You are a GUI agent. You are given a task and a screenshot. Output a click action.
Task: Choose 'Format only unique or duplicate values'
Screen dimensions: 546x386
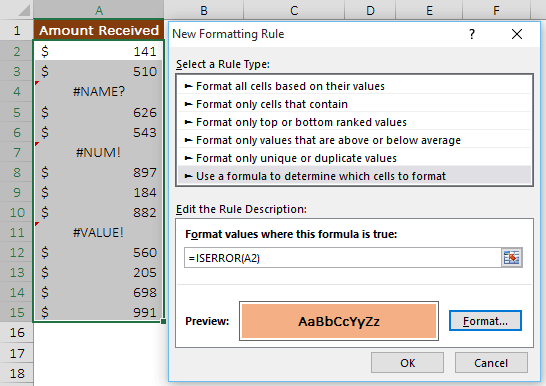[x=354, y=158]
